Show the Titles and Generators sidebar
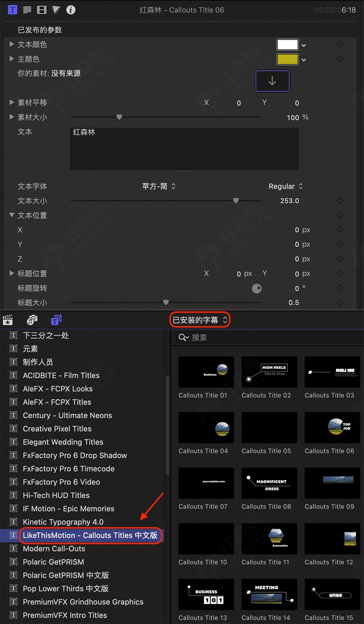Viewport: 364px width, 624px height. (56, 320)
